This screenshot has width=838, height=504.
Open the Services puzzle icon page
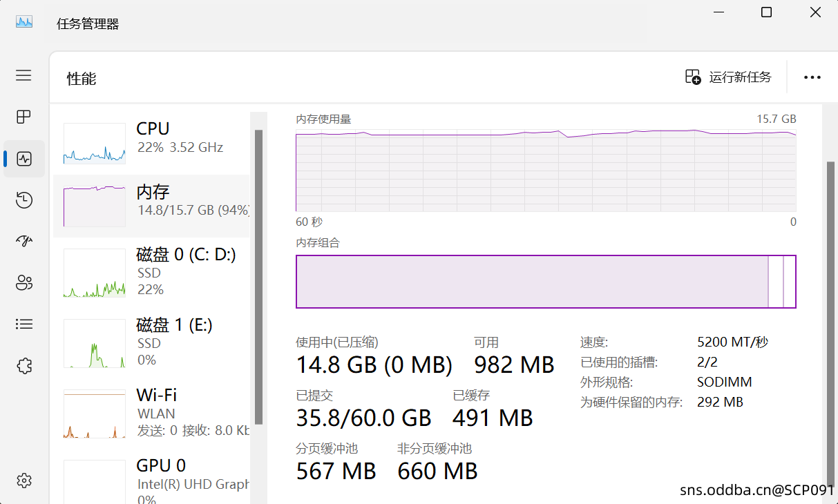24,365
